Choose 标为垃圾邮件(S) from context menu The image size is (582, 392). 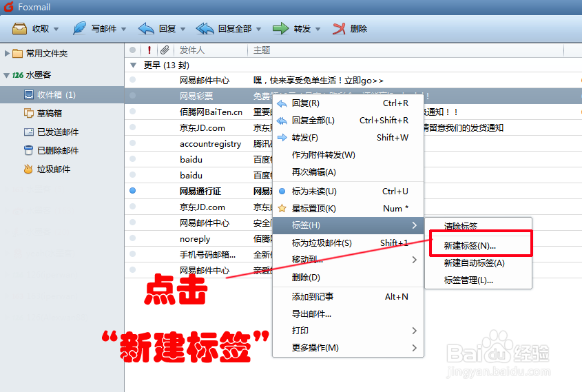tap(348, 243)
